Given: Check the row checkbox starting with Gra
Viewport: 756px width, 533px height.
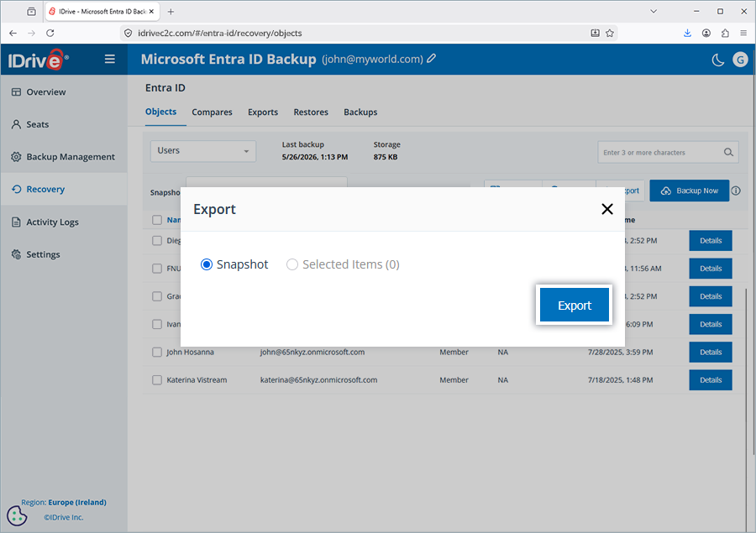Looking at the screenshot, I should pyautogui.click(x=157, y=296).
